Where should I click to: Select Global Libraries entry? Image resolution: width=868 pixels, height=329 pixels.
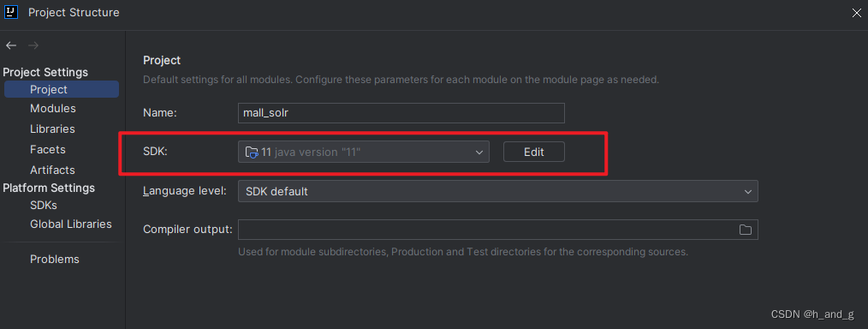coord(71,224)
